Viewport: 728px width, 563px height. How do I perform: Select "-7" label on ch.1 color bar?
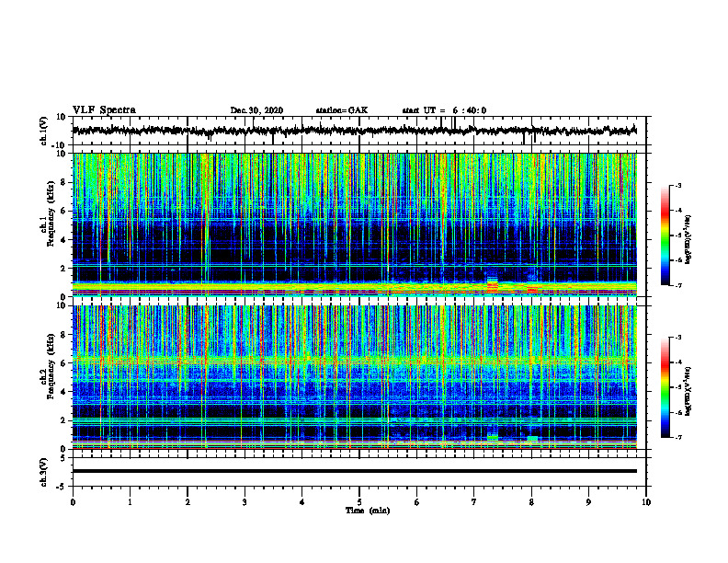point(677,285)
